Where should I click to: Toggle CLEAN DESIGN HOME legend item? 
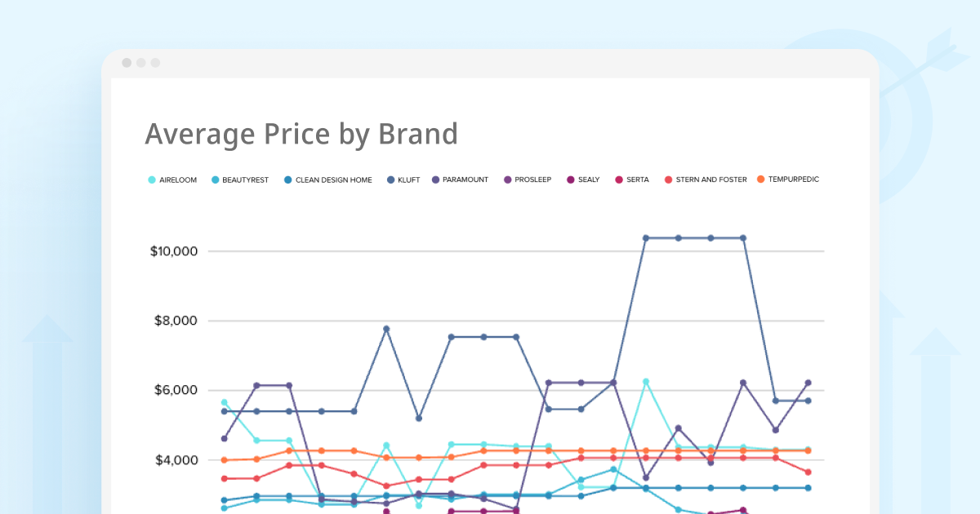[327, 179]
